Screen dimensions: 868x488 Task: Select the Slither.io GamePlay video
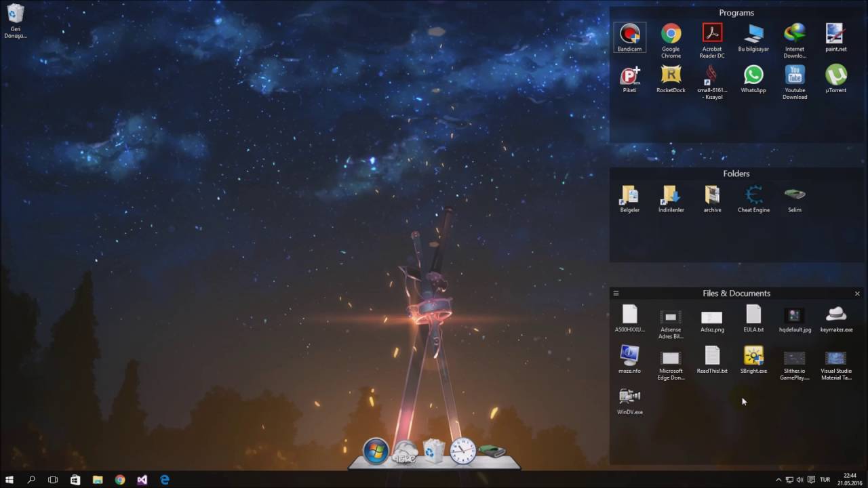pyautogui.click(x=795, y=364)
